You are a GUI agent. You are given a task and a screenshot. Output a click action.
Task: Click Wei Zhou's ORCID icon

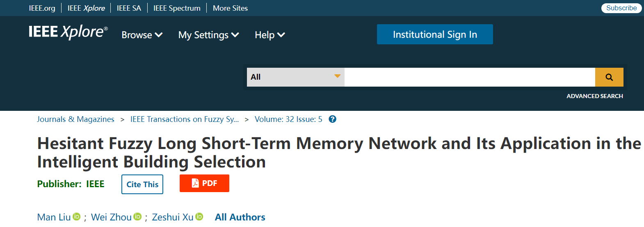(x=138, y=216)
